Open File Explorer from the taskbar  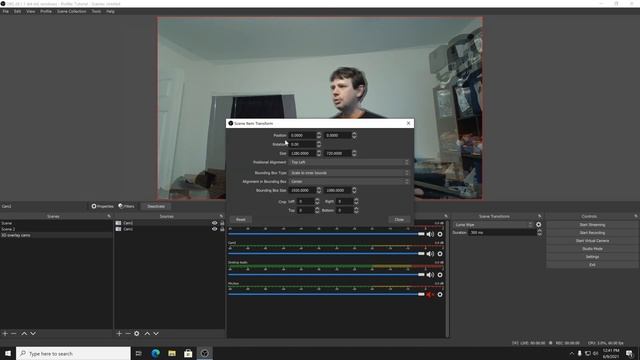coord(172,353)
